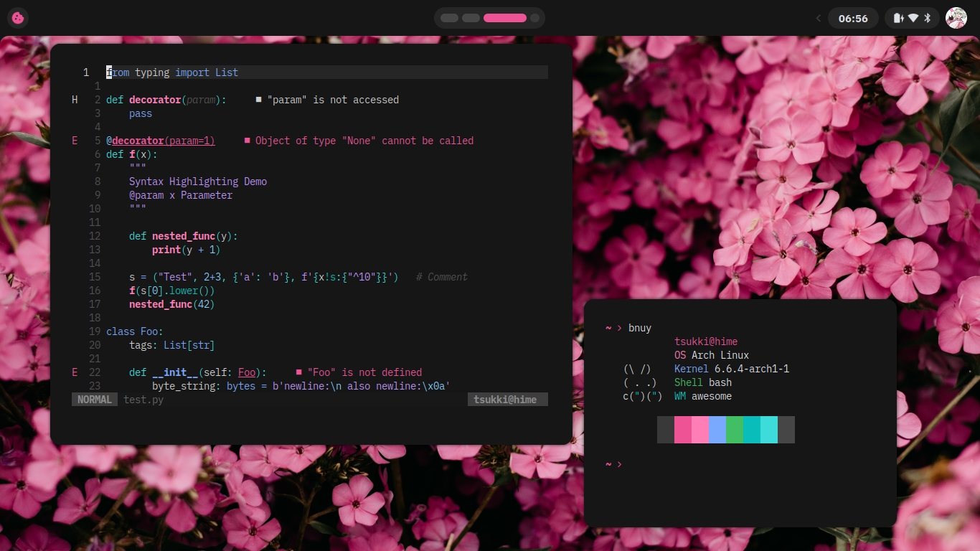Viewport: 980px width, 551px height.
Task: Click the diagnostic square before 'param is not accessed'
Action: (258, 99)
